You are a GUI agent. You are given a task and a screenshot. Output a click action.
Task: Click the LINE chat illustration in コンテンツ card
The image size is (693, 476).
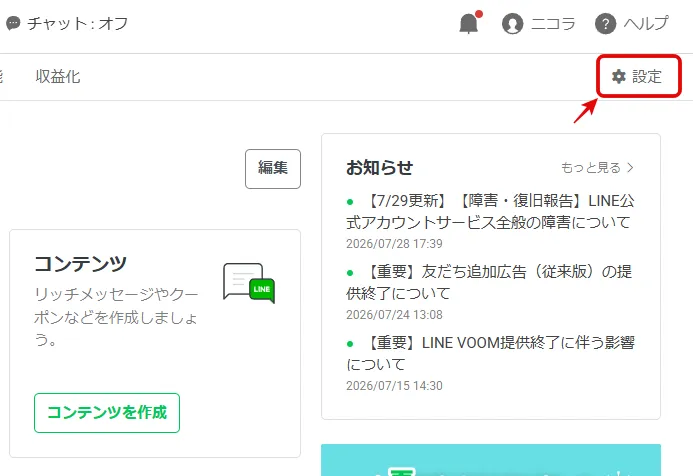click(x=249, y=283)
